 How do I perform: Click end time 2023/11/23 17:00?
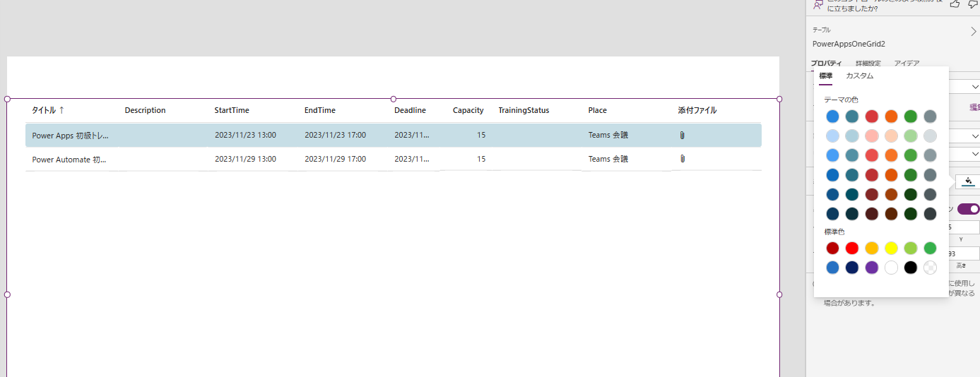tap(335, 135)
